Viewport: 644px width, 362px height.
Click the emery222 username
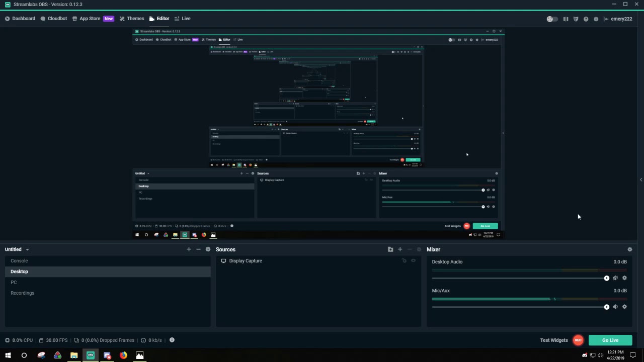click(621, 19)
